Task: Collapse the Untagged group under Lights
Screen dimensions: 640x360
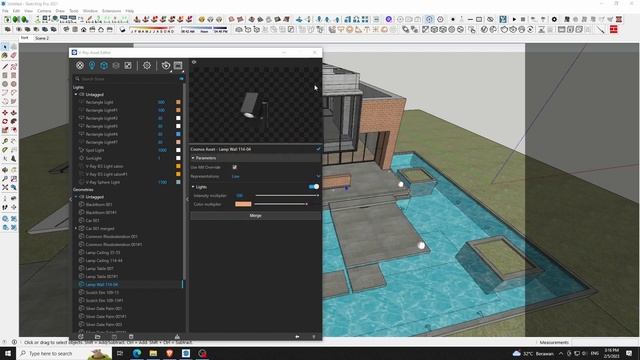Action: pyautogui.click(x=76, y=94)
